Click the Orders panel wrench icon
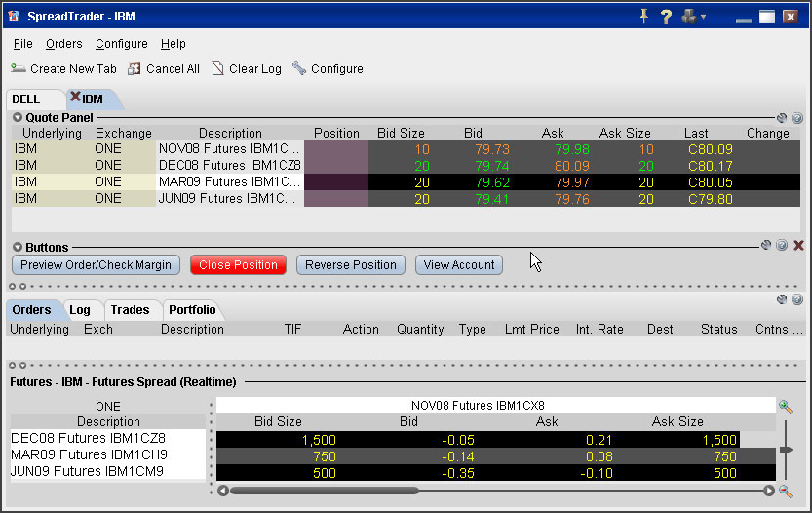 point(782,299)
